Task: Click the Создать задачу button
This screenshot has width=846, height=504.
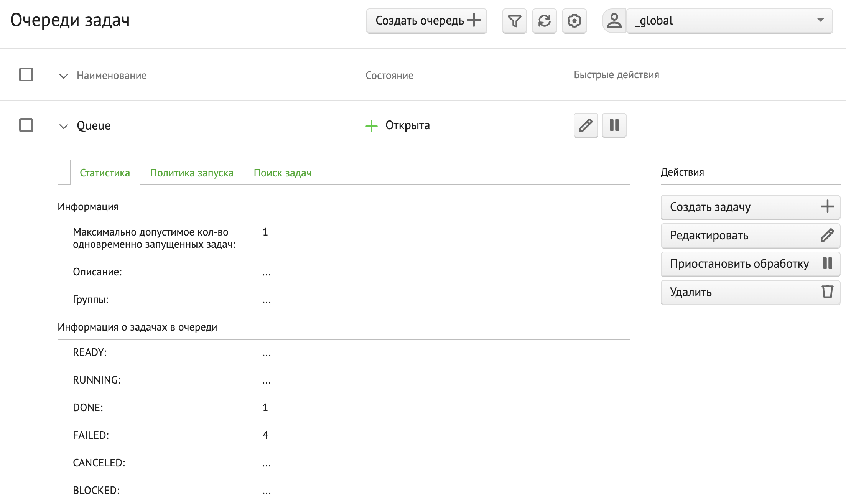Action: (x=750, y=207)
